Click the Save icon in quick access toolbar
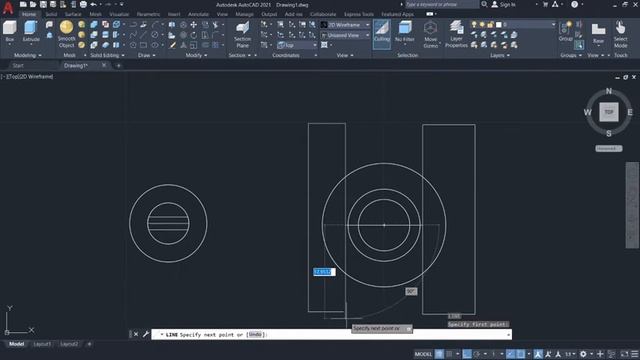Image resolution: width=640 pixels, height=360 pixels. tap(43, 4)
